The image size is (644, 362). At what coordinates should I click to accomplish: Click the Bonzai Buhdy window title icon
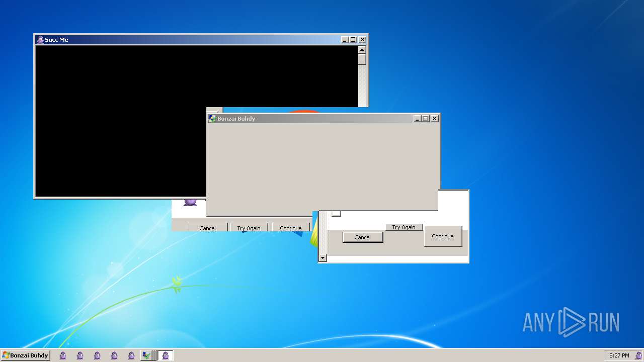[212, 119]
